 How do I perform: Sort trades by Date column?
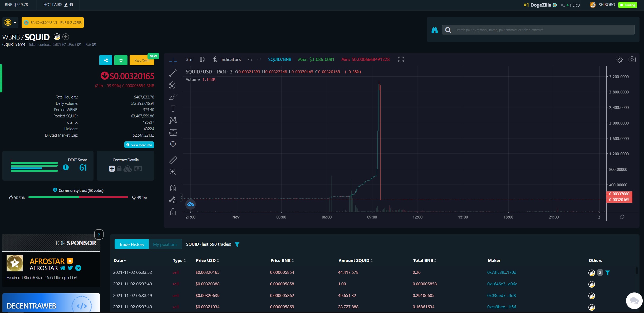tap(120, 260)
